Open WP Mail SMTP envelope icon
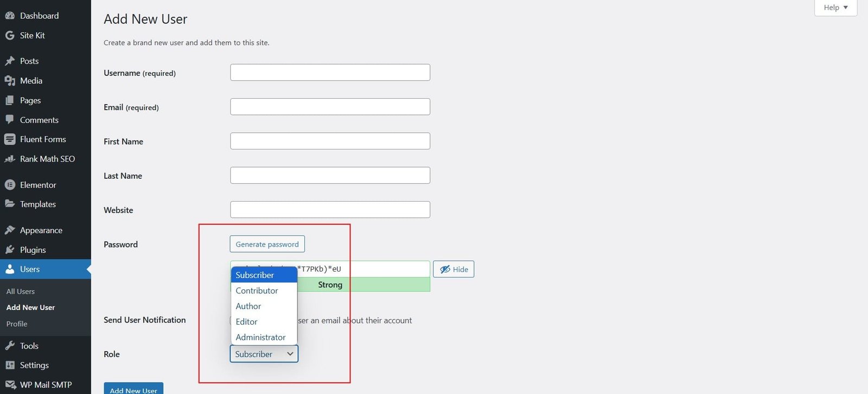The height and width of the screenshot is (394, 868). (10, 385)
